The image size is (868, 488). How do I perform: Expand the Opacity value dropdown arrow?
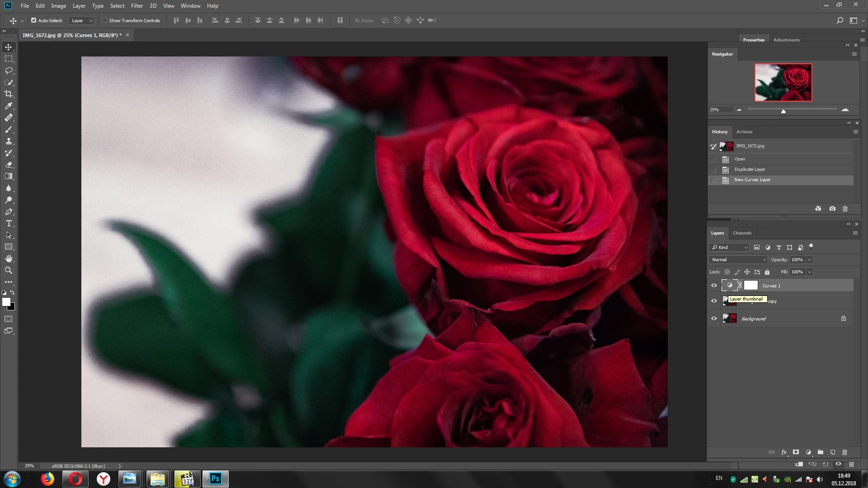[810, 260]
